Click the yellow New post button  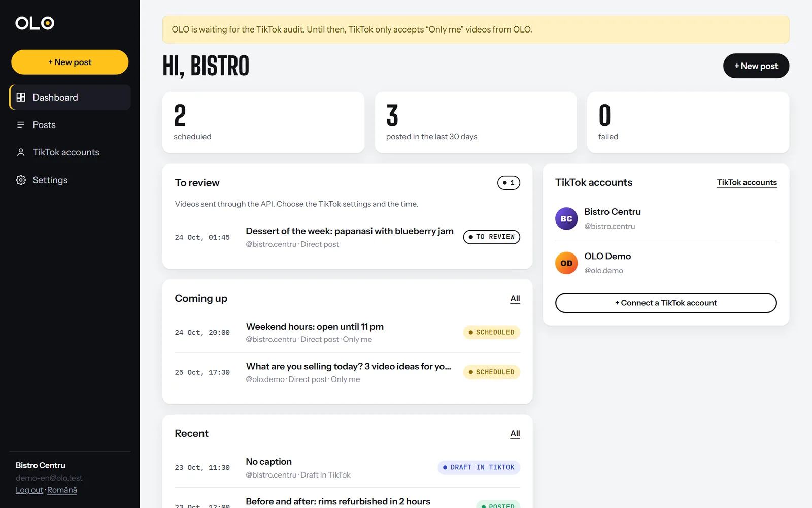click(x=70, y=62)
